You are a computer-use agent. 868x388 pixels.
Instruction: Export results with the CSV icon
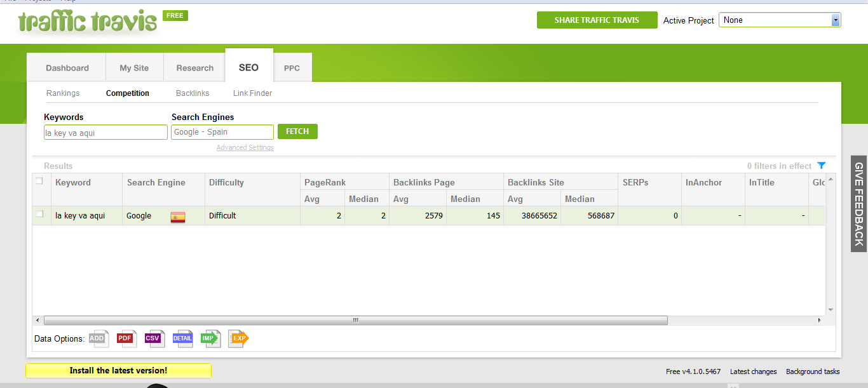[154, 338]
